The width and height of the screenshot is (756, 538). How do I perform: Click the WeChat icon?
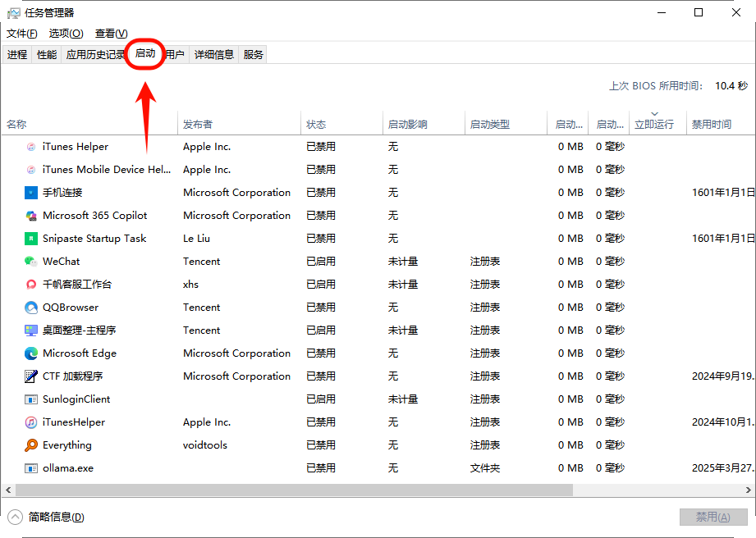(x=31, y=262)
